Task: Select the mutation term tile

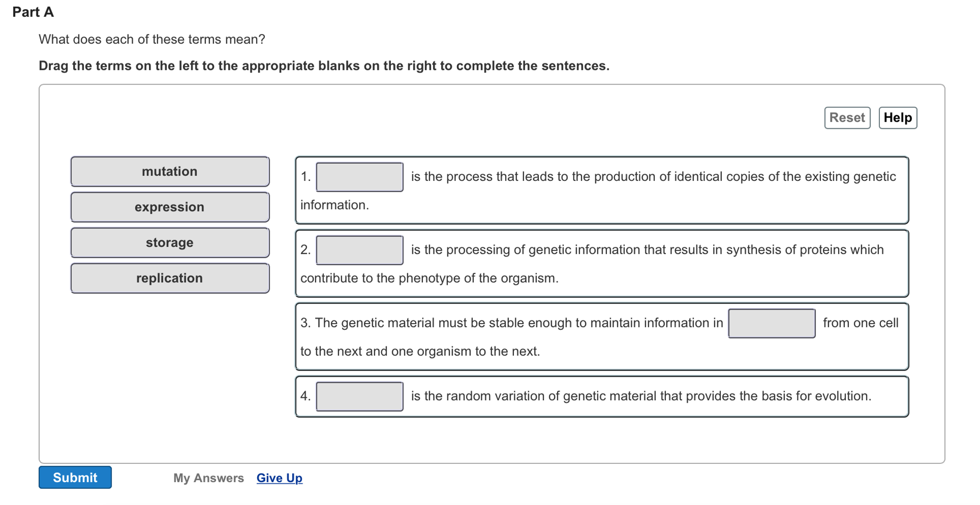Action: (170, 171)
